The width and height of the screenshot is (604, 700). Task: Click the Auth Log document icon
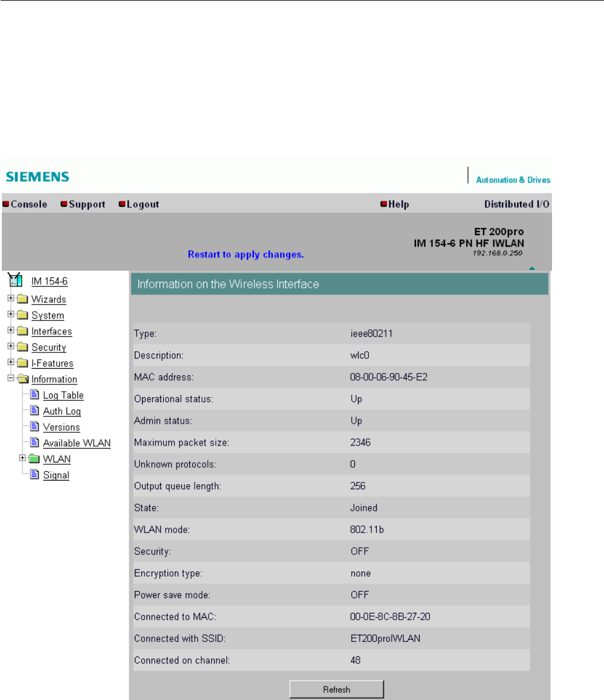coord(34,410)
